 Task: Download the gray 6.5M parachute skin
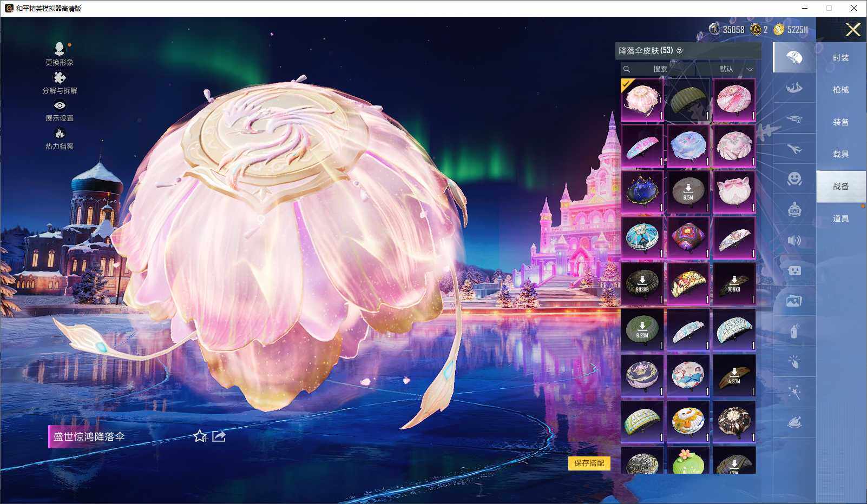pos(688,192)
